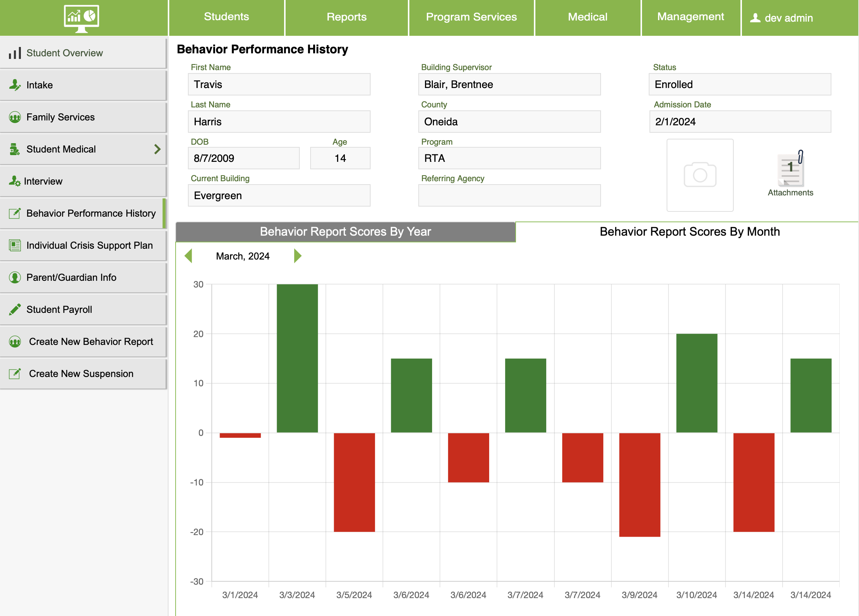
Task: Click the Individual Crisis Support Plan icon
Action: (x=15, y=245)
